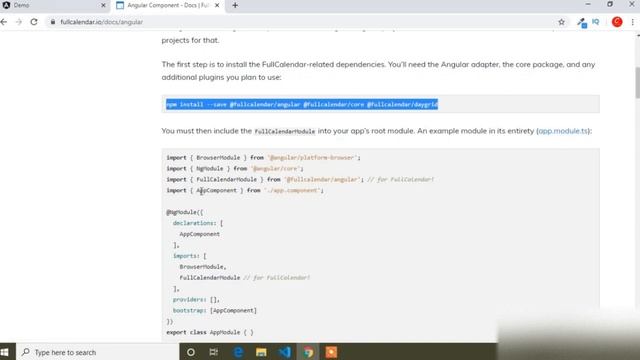Screen dimensions: 640x360
Task: Switch to the Demo tab
Action: 53,5
